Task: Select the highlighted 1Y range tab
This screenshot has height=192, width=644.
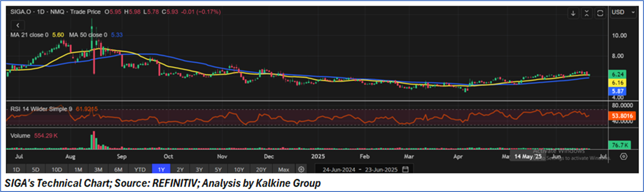Action: (x=161, y=169)
